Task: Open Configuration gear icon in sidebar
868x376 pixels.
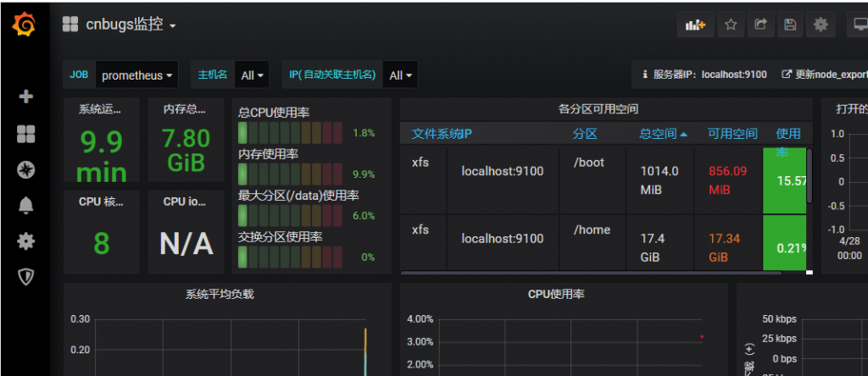Action: click(x=25, y=241)
